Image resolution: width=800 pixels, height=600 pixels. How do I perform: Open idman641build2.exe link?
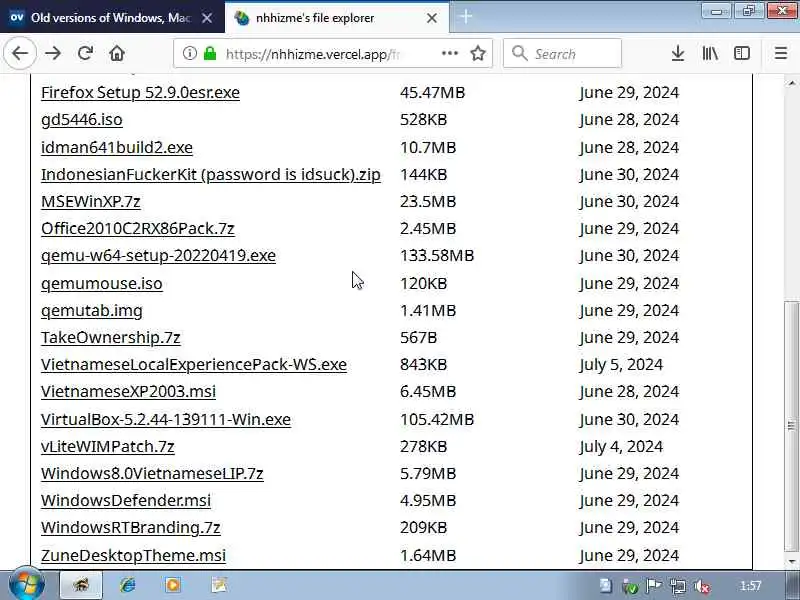click(x=117, y=147)
